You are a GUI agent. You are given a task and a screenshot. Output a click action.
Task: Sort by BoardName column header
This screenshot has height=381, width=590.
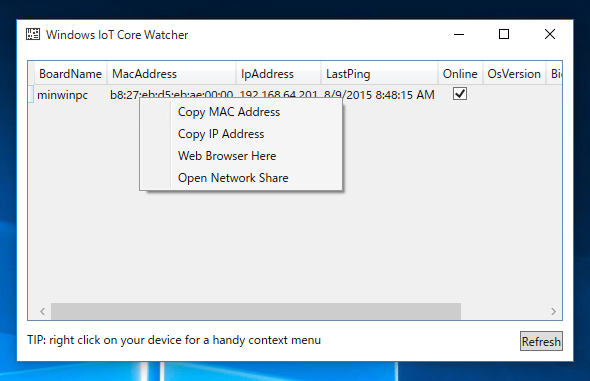coord(70,74)
